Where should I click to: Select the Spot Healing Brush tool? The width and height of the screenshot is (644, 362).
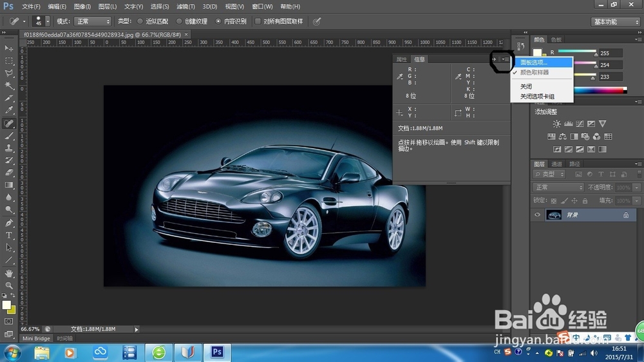click(9, 123)
